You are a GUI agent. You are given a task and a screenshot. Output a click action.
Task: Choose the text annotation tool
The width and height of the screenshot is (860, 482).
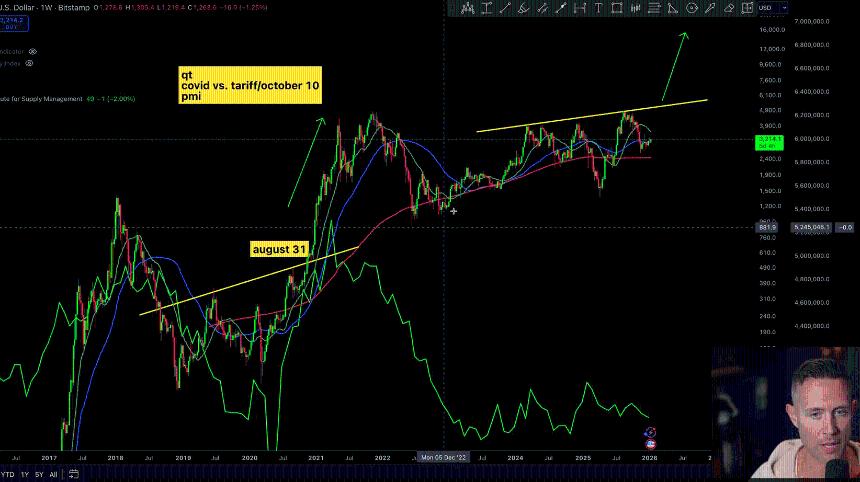coord(598,8)
